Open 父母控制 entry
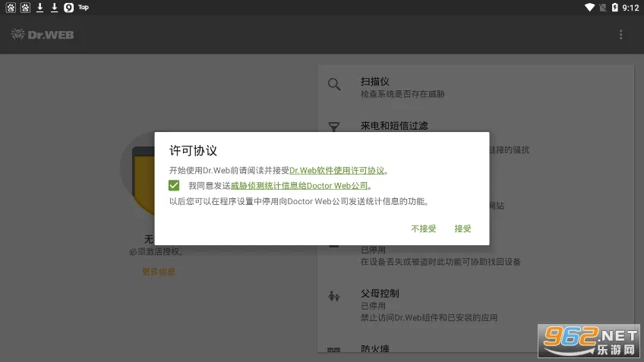The height and width of the screenshot is (362, 644). click(x=475, y=305)
